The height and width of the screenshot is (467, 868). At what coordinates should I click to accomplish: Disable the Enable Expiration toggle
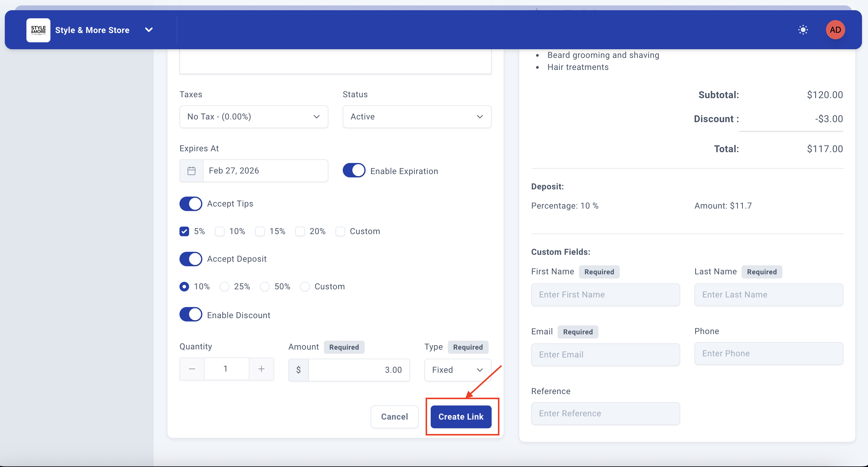point(354,170)
